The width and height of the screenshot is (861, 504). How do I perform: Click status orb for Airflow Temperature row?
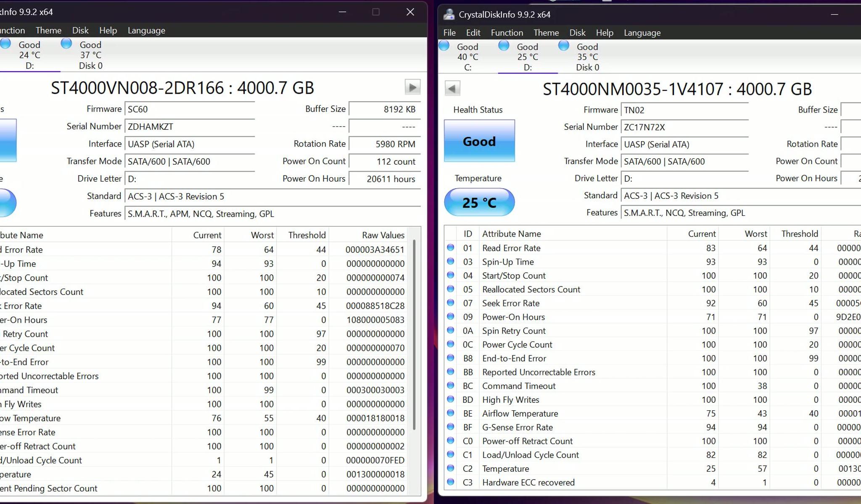coord(451,413)
